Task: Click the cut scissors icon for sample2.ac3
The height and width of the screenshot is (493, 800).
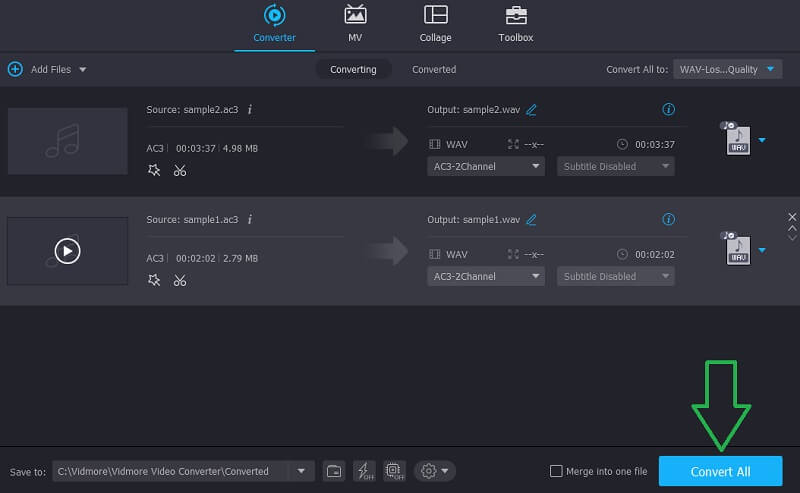Action: coord(180,170)
